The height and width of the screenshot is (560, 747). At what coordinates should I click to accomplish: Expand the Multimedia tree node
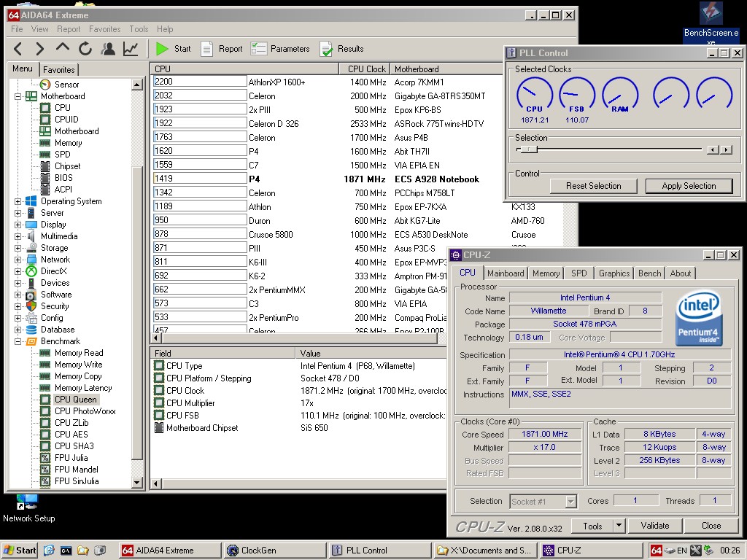pyautogui.click(x=18, y=236)
